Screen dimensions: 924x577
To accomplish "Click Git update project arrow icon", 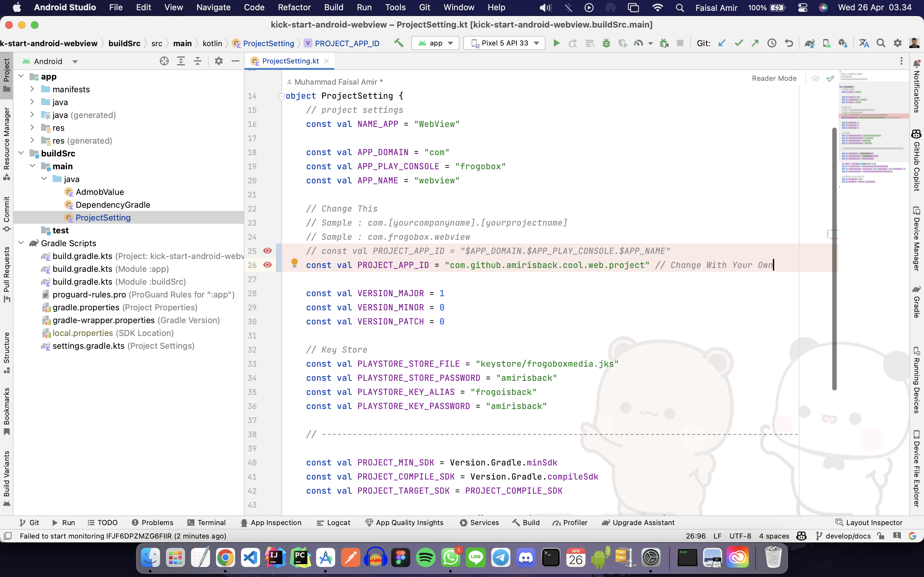I will coord(721,43).
